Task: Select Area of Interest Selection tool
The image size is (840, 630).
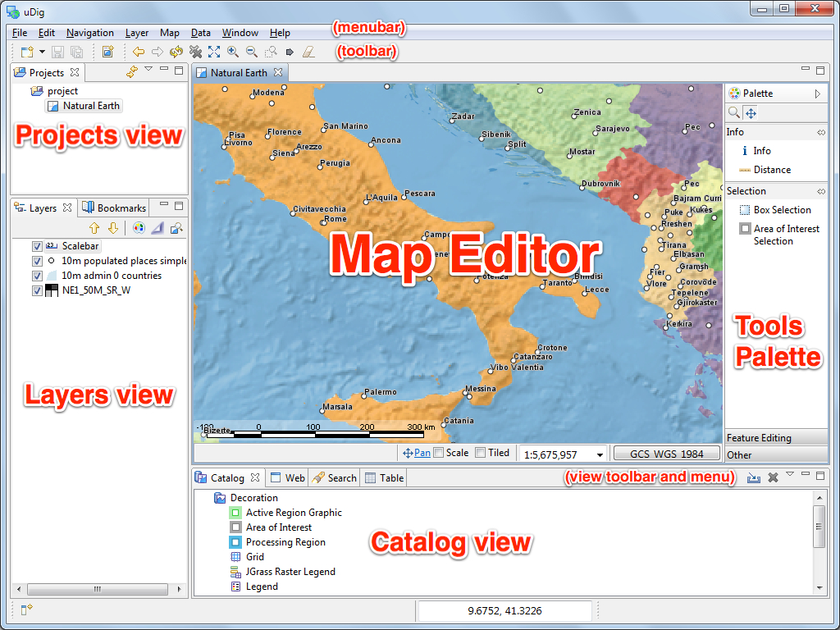Action: (779, 235)
